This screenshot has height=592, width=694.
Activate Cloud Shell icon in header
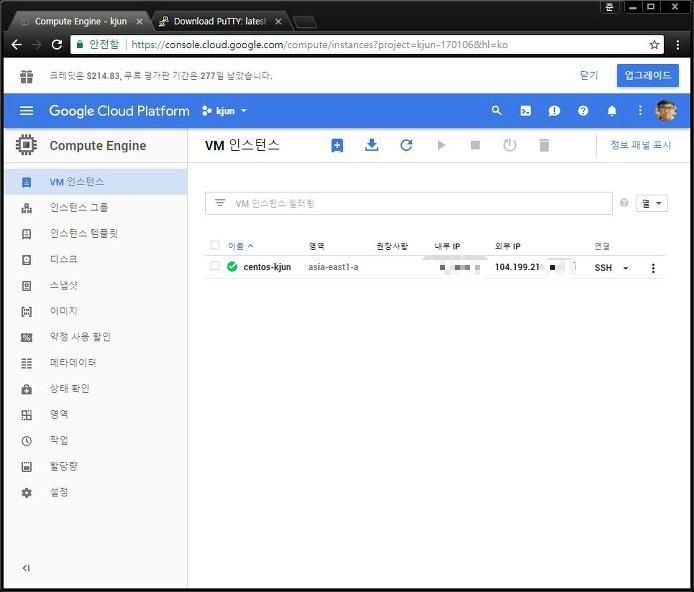click(525, 111)
